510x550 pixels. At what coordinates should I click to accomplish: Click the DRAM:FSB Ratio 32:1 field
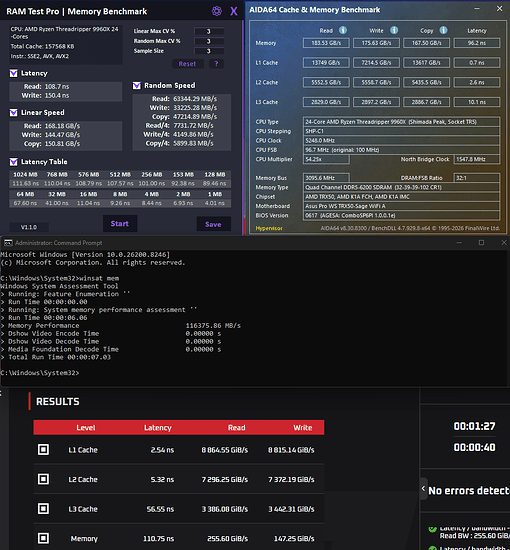[477, 178]
